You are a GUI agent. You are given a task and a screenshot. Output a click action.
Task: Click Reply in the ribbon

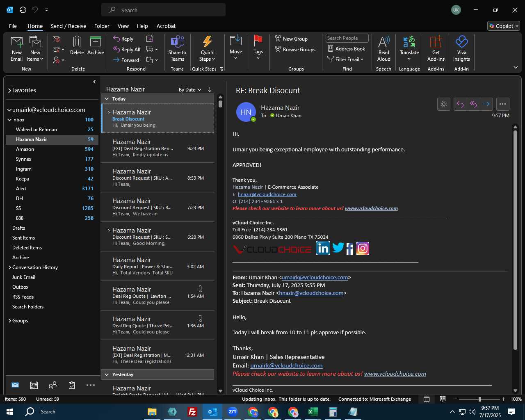[123, 39]
